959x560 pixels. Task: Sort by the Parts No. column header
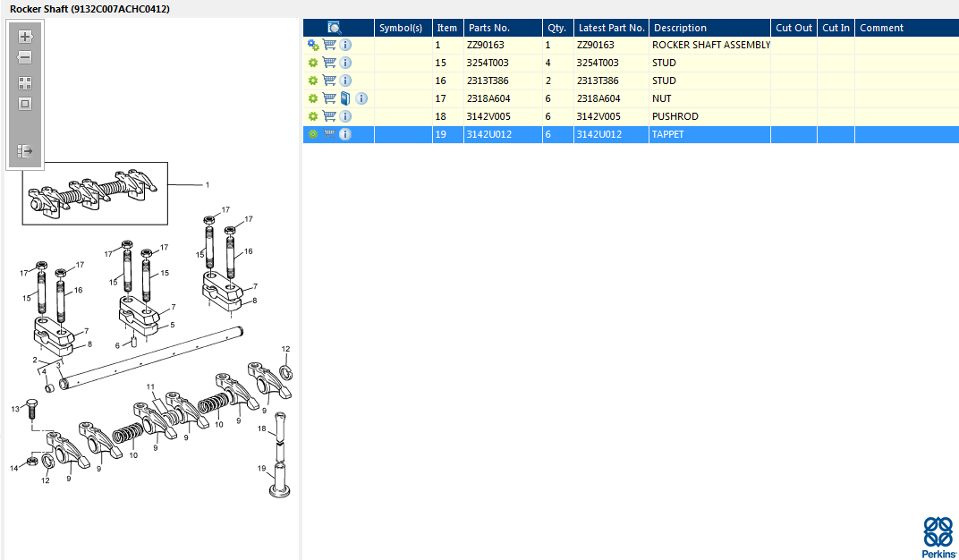tap(488, 28)
